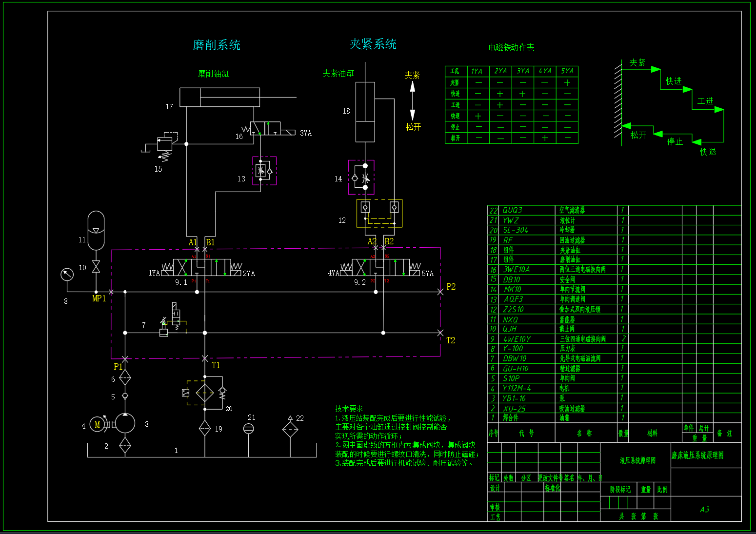Click the 4YA label beside valve 9.2
This screenshot has width=756, height=534.
pyautogui.click(x=334, y=273)
